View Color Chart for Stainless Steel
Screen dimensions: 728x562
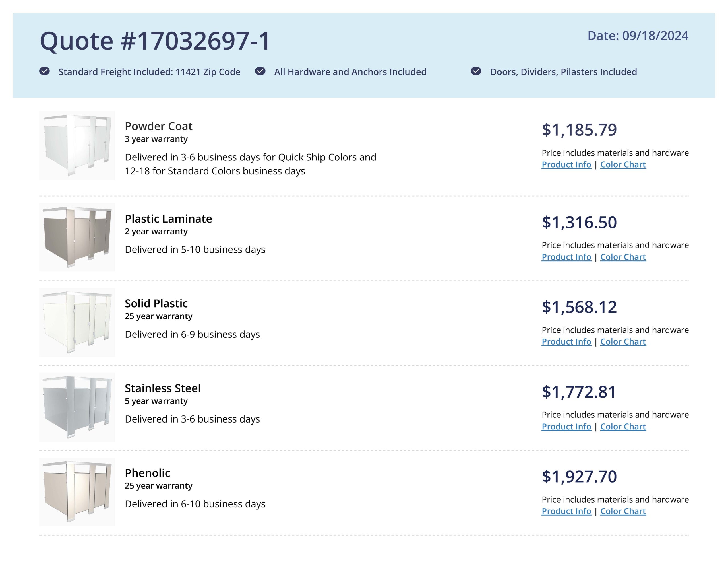623,427
